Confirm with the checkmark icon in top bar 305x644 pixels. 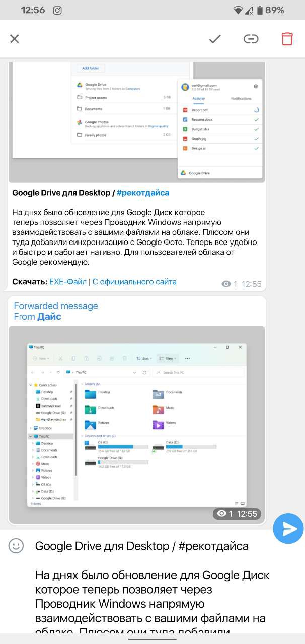click(x=215, y=39)
